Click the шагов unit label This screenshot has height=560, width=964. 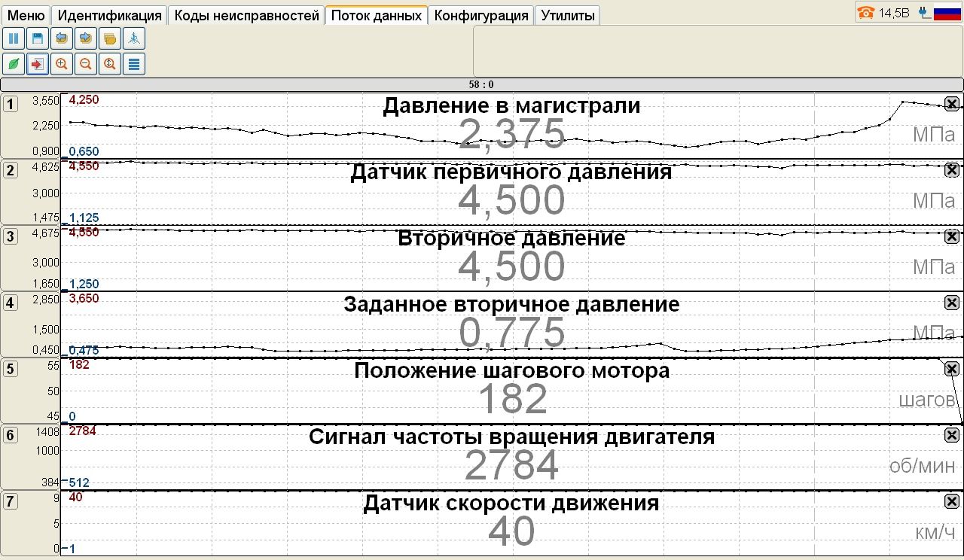(x=926, y=400)
